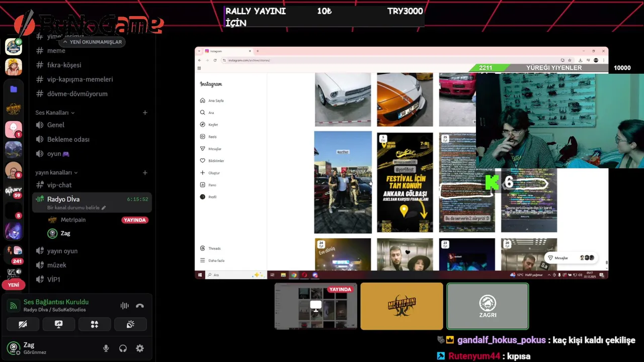This screenshot has height=362, width=644.
Task: Open a new browser tab
Action: [x=258, y=51]
